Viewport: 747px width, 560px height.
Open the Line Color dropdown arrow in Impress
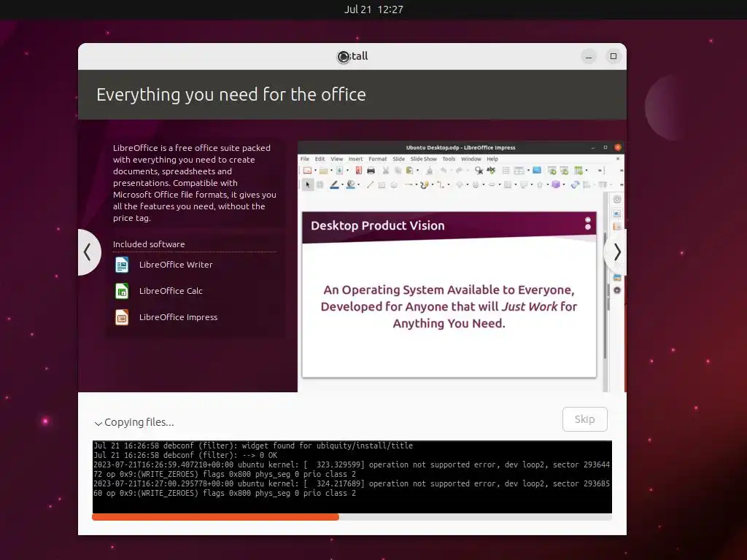pos(343,184)
